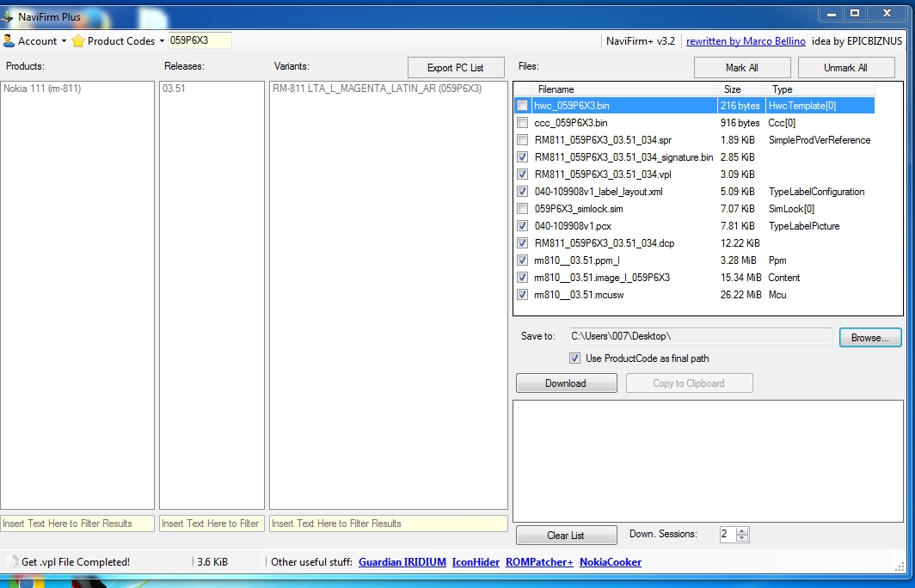915x588 pixels.
Task: Uncheck the image_l_059P6X3 checkbox
Action: 522,278
